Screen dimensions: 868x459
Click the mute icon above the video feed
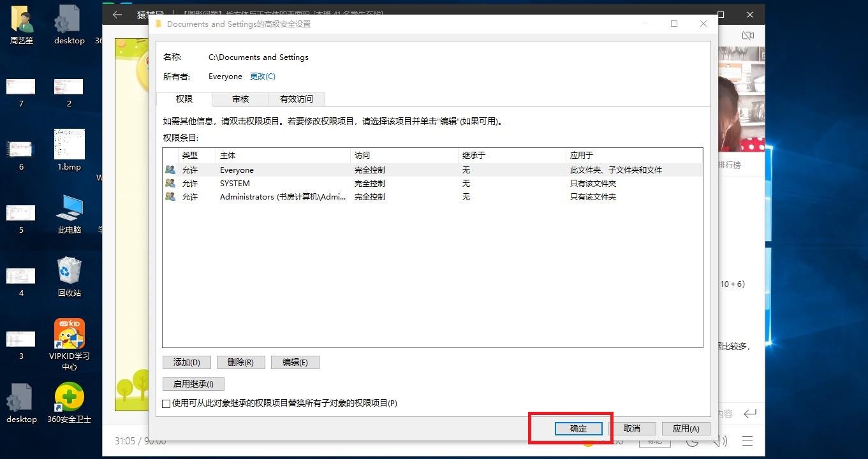click(748, 35)
